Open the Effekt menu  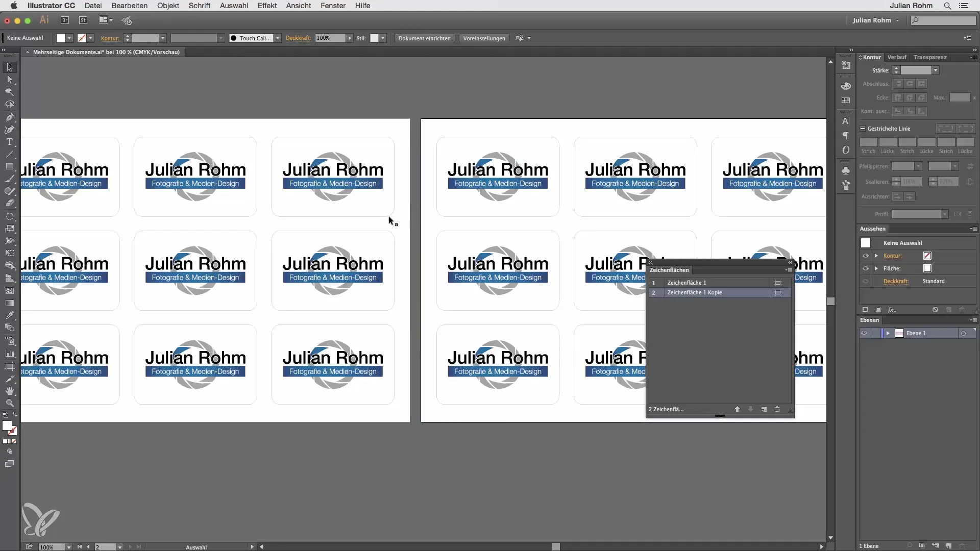(267, 6)
